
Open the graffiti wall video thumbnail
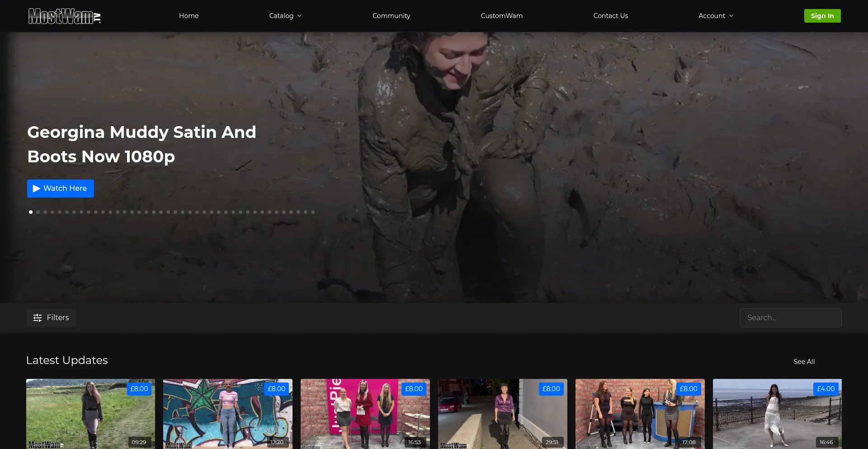(x=228, y=414)
